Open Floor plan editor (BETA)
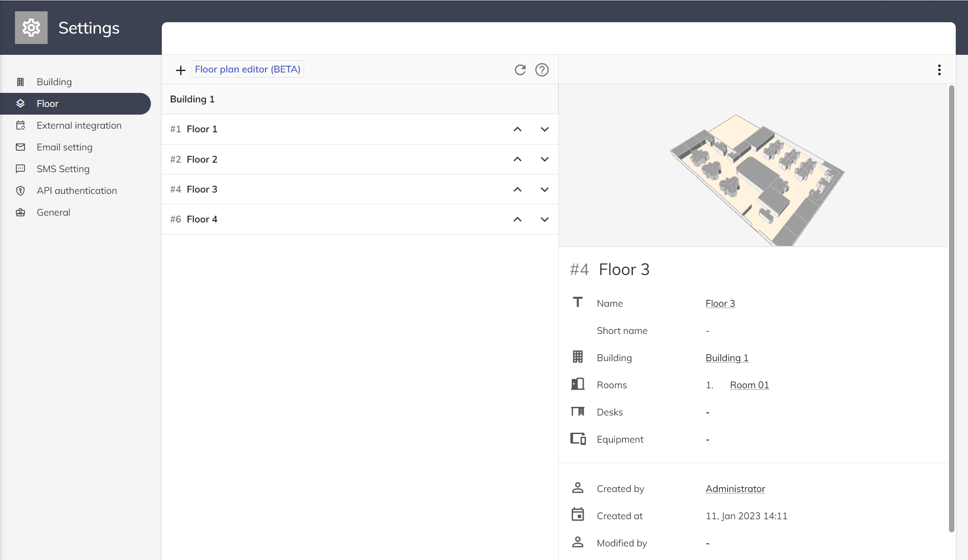This screenshot has height=560, width=968. pyautogui.click(x=247, y=69)
